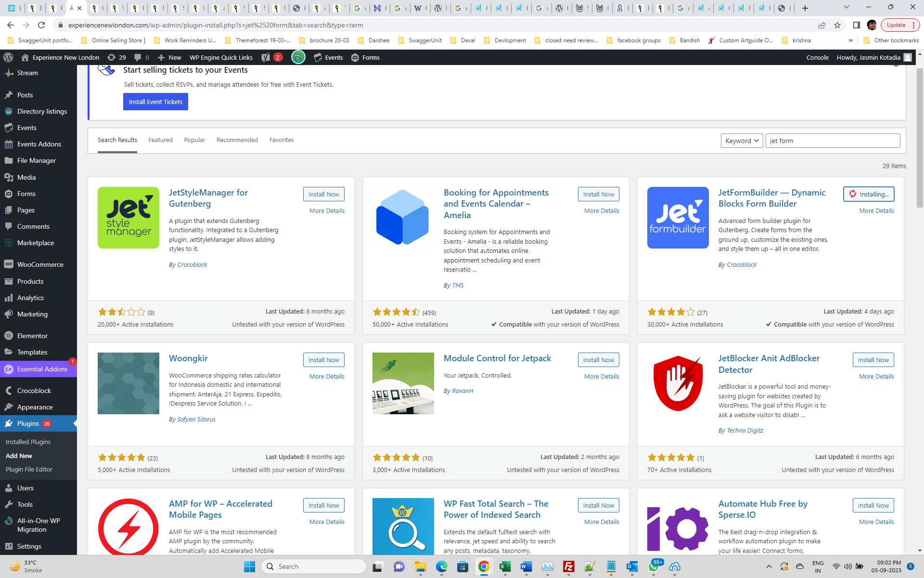
Task: Click the comments bubble icon in admin bar
Action: [138, 57]
